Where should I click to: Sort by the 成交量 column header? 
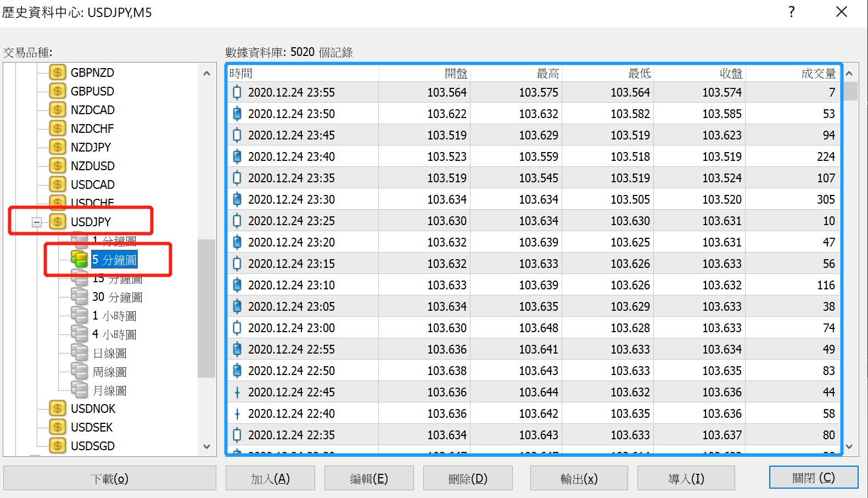tap(792, 73)
